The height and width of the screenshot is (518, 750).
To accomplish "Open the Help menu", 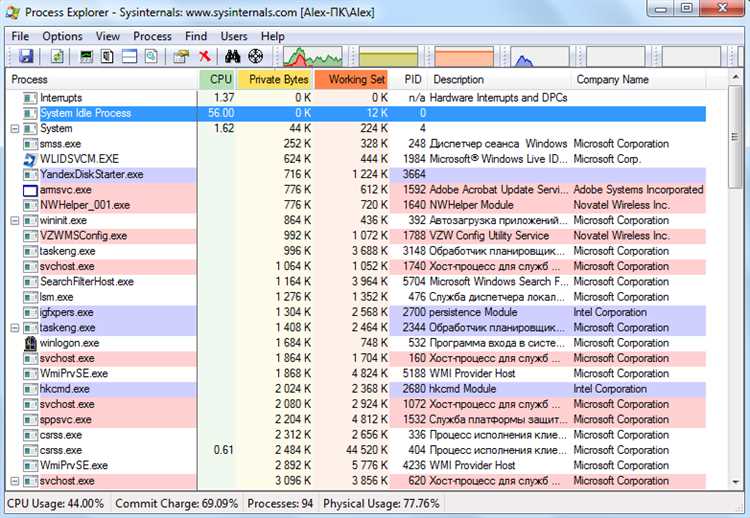I will click(x=273, y=36).
